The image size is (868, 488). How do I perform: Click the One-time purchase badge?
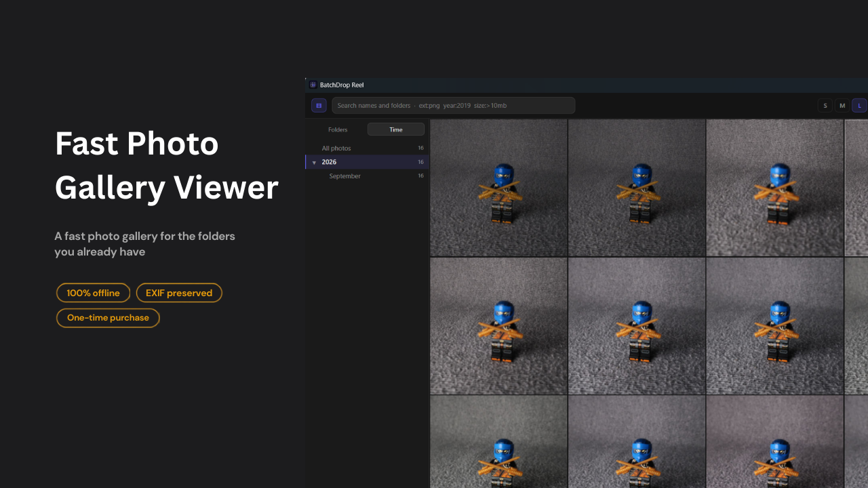pyautogui.click(x=108, y=318)
